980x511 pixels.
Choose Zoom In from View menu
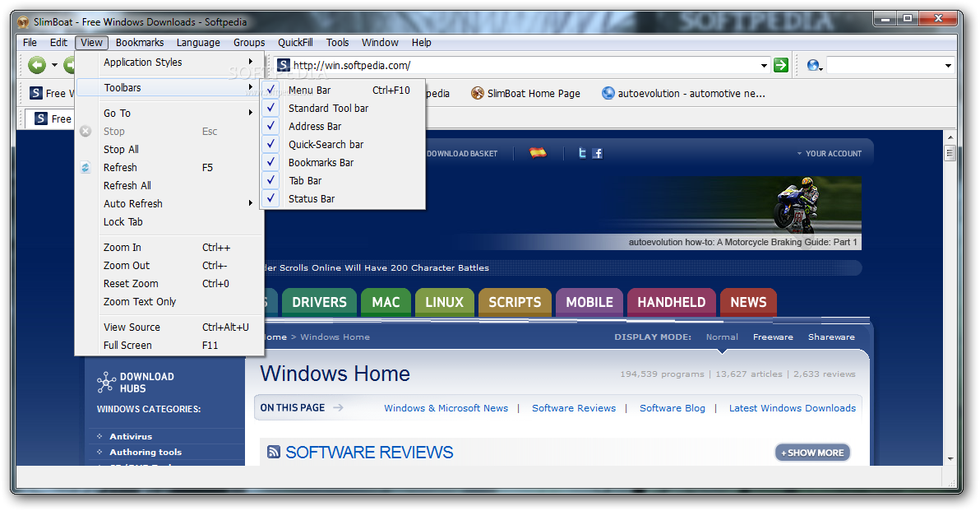[x=169, y=248]
